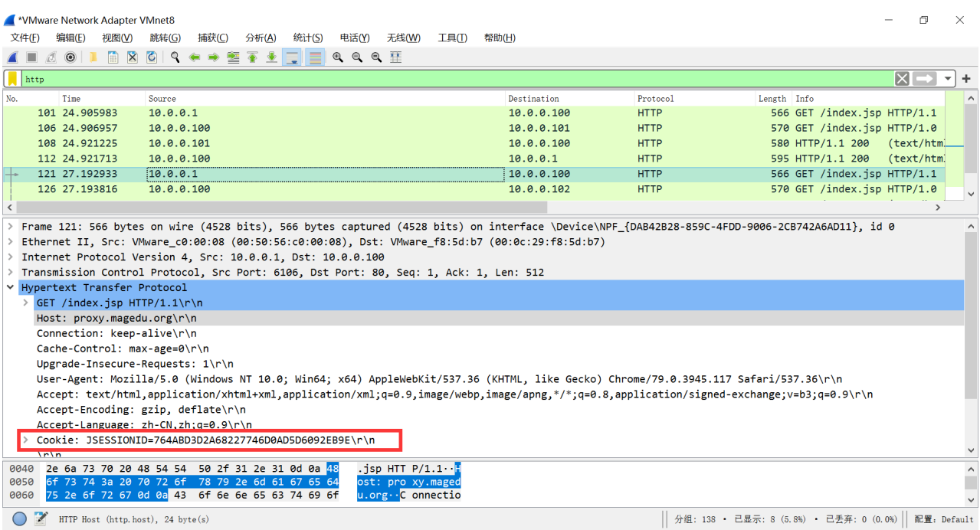Viewport: 980px width, 530px height.
Task: Select packet 108 from 10.0.0.101
Action: (x=474, y=143)
